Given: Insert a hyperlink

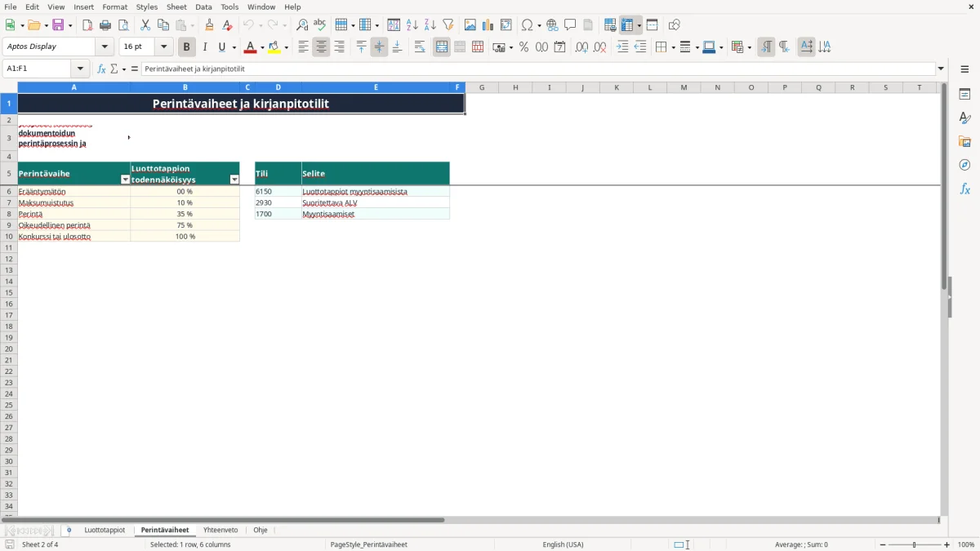Looking at the screenshot, I should point(553,25).
